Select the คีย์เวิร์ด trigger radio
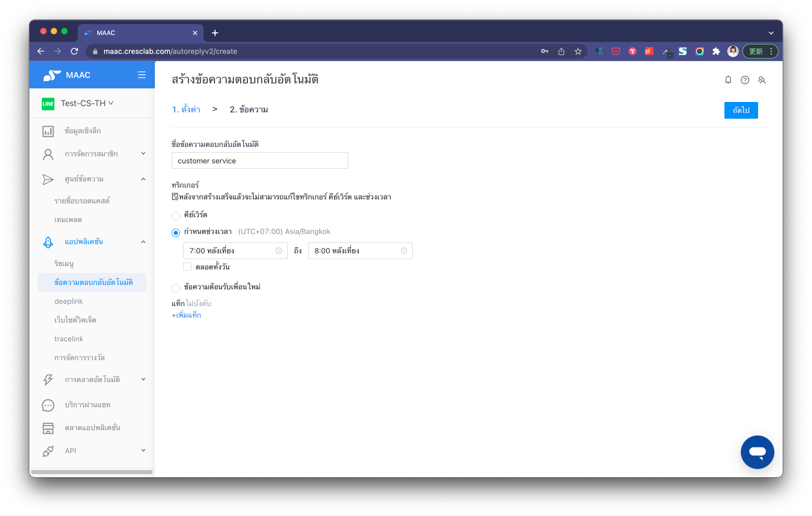 [x=176, y=216]
